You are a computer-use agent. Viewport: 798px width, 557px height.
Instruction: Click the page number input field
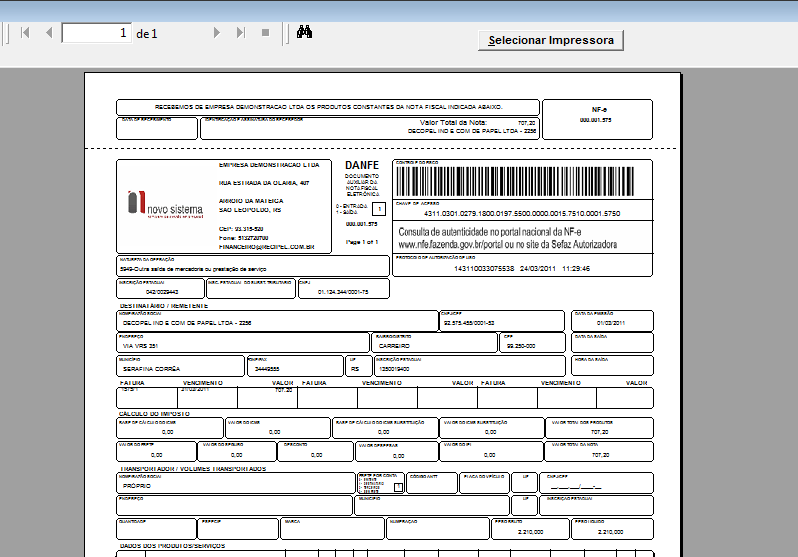[x=97, y=33]
